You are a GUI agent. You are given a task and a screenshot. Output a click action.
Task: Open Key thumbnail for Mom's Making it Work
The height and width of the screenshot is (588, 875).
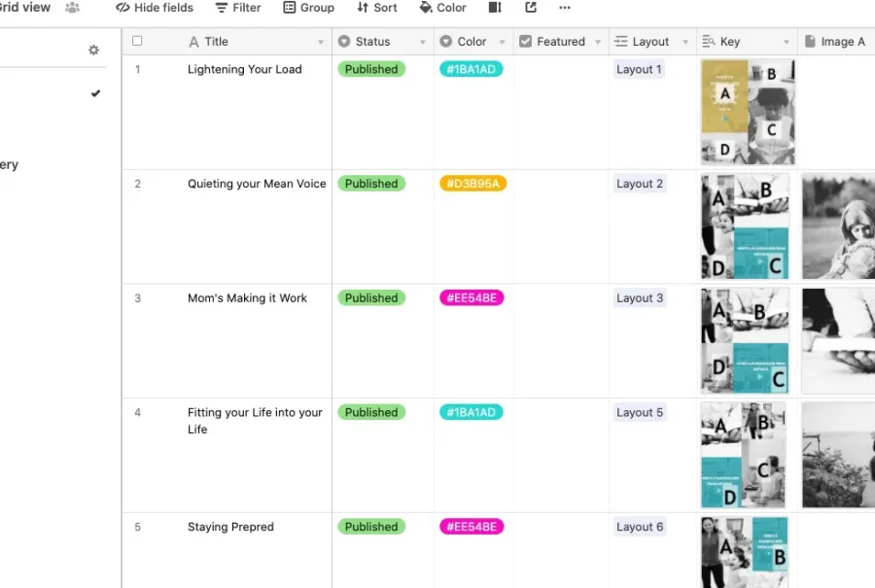[x=745, y=341]
